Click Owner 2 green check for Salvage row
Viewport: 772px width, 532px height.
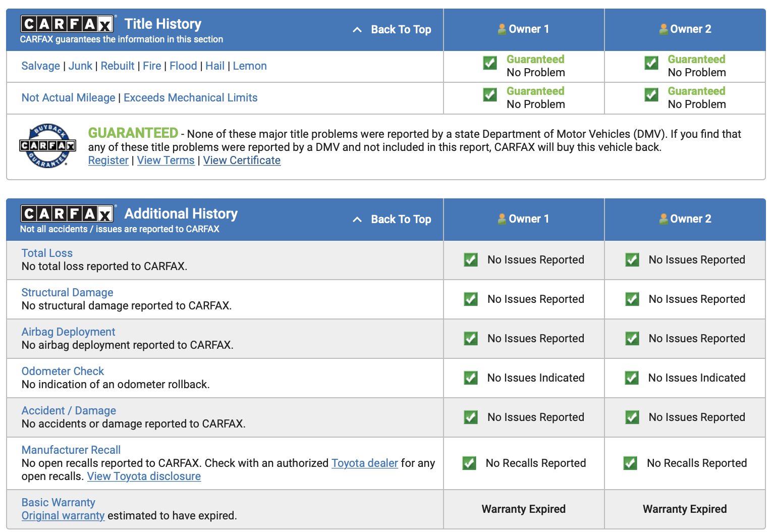(x=651, y=63)
